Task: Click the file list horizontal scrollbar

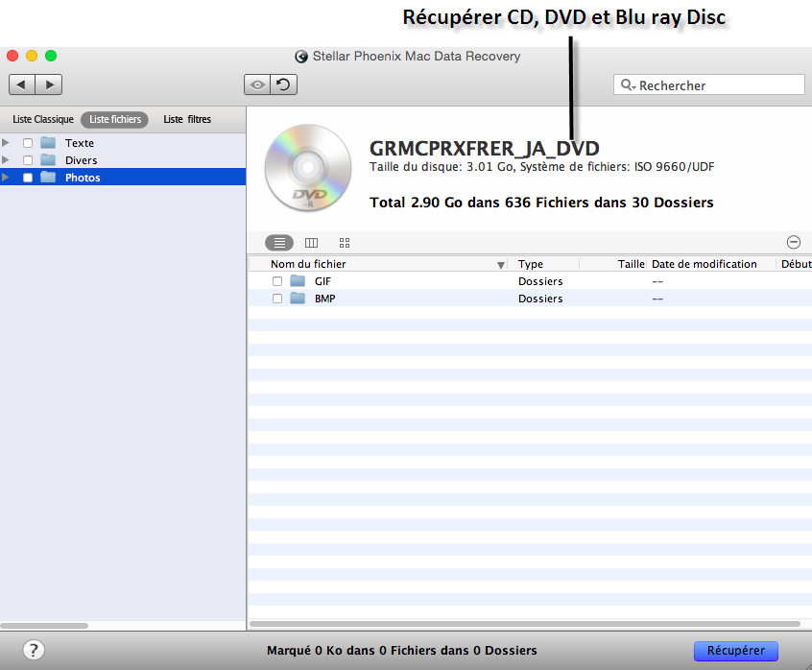Action: point(525,624)
